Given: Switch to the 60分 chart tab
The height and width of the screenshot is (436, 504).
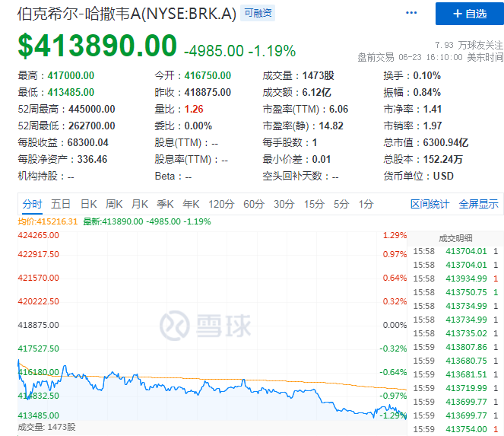Looking at the screenshot, I should pyautogui.click(x=254, y=204).
